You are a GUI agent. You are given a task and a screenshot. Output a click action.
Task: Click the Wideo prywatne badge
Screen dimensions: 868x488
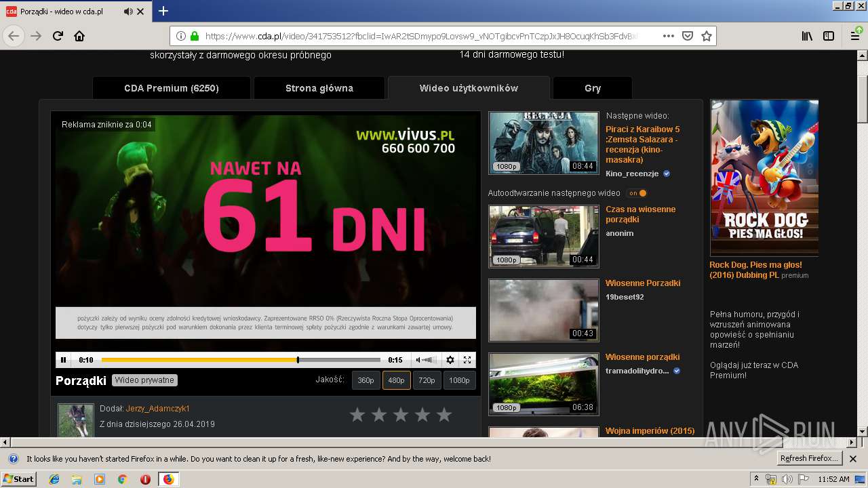(x=144, y=380)
